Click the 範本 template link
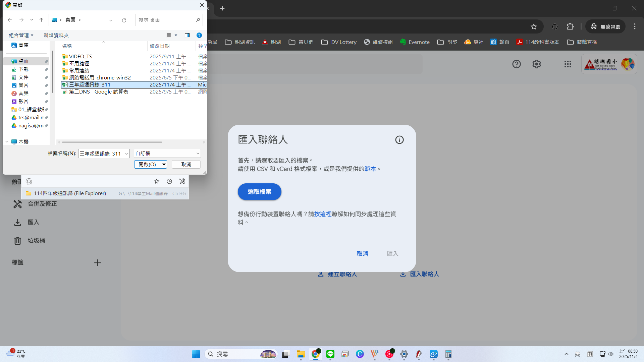The image size is (644, 362). [x=370, y=169]
